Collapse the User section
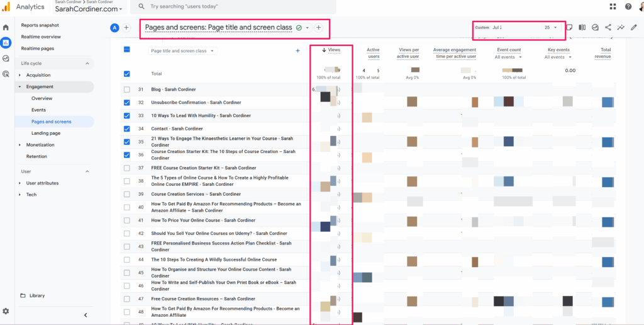Viewport: 644px width, 325px height. click(x=87, y=171)
